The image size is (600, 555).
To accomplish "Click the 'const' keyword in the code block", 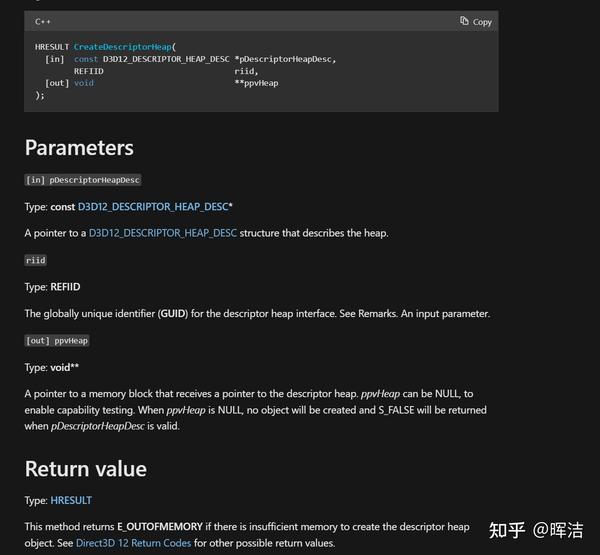I will 86,59.
